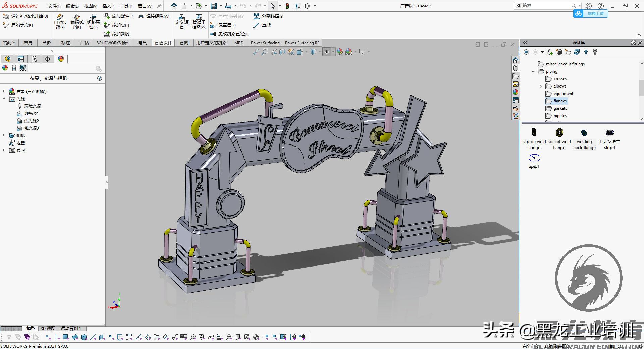Viewport: 644px width, 349px height.
Task: Collapse the piping folder in the library tree
Action: [x=533, y=71]
